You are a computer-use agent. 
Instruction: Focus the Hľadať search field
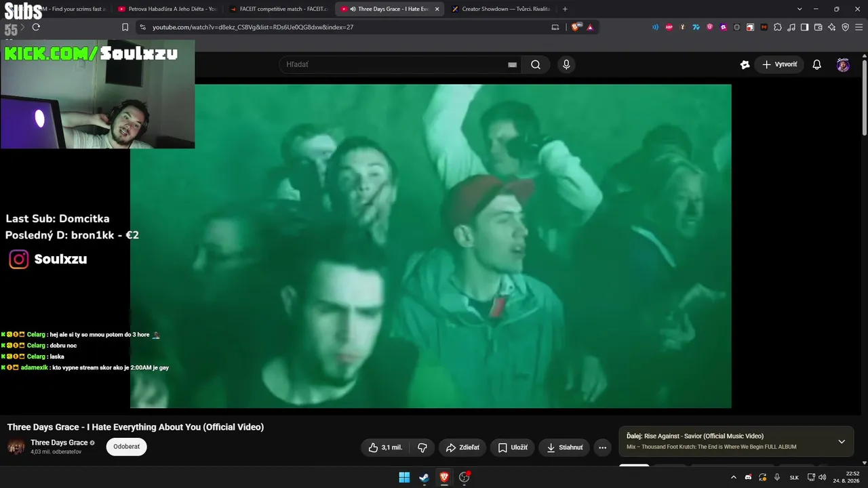[x=393, y=64]
